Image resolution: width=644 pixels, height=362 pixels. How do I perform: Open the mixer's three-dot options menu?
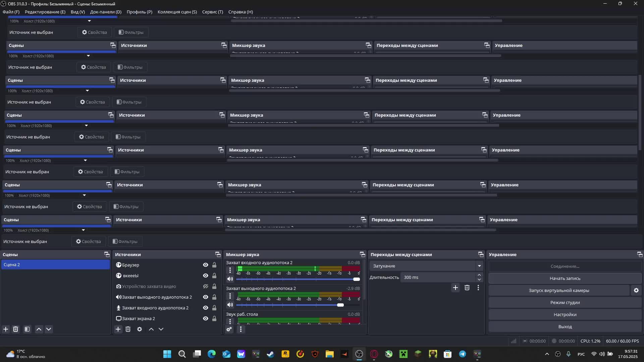point(240,329)
